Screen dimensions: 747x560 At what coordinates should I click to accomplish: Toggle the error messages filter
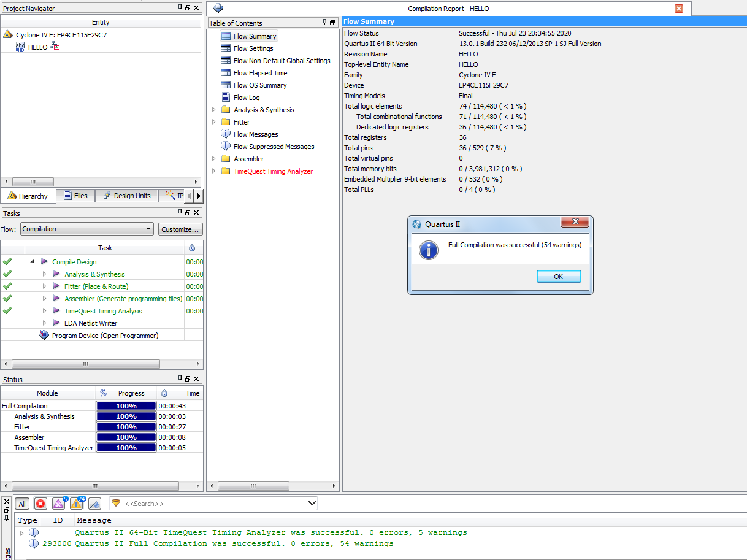click(40, 504)
